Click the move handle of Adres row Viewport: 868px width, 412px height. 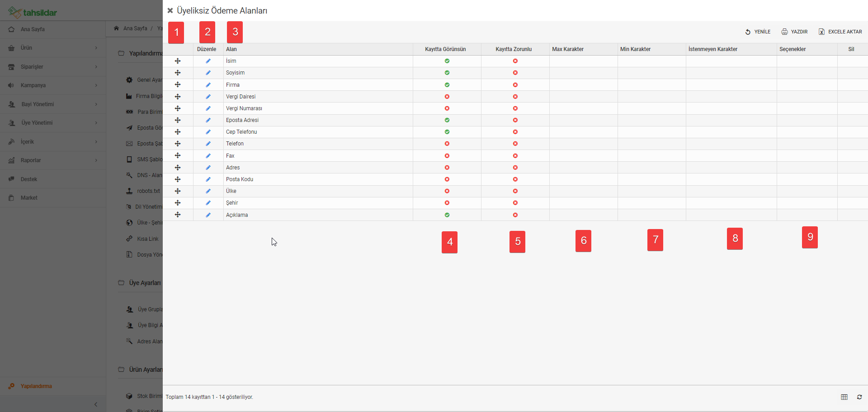[x=178, y=168]
